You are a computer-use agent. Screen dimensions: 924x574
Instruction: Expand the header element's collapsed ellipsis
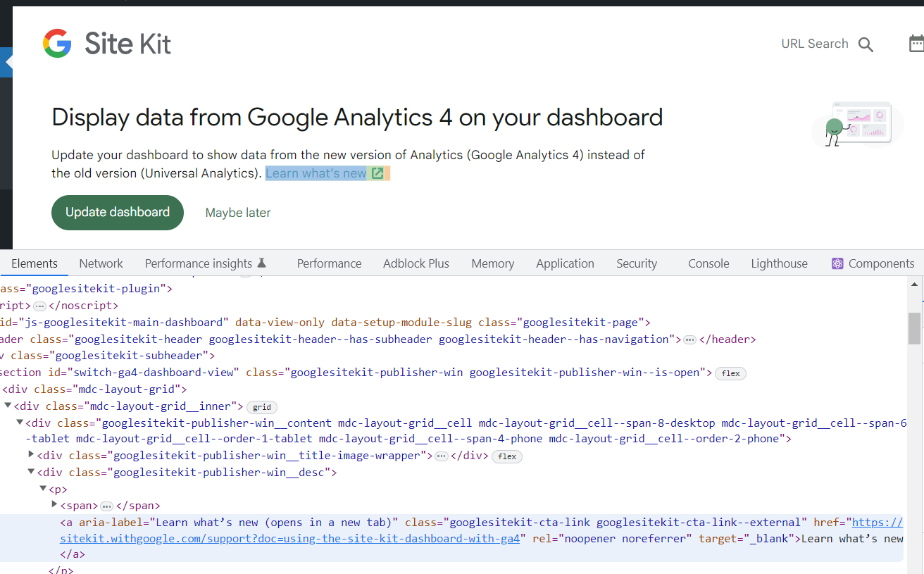point(689,339)
